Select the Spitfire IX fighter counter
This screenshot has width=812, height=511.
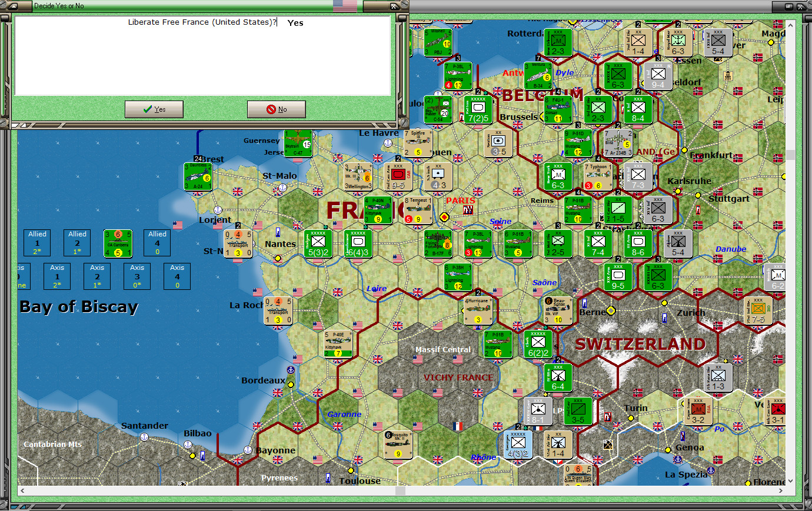tap(418, 143)
